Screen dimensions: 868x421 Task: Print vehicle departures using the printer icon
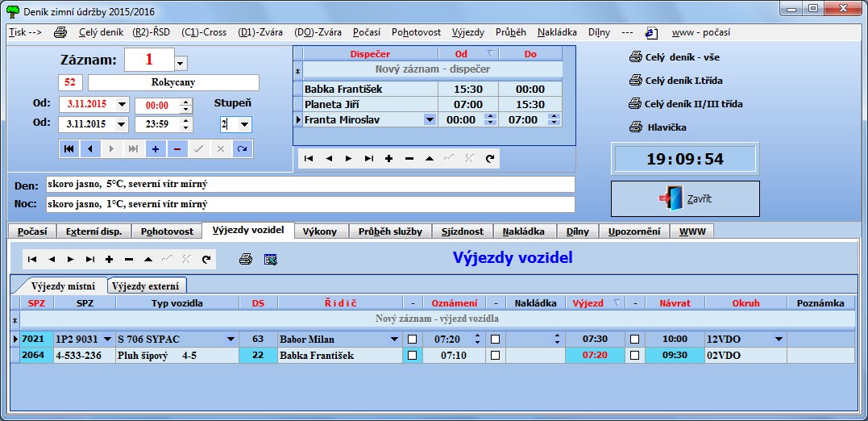247,259
